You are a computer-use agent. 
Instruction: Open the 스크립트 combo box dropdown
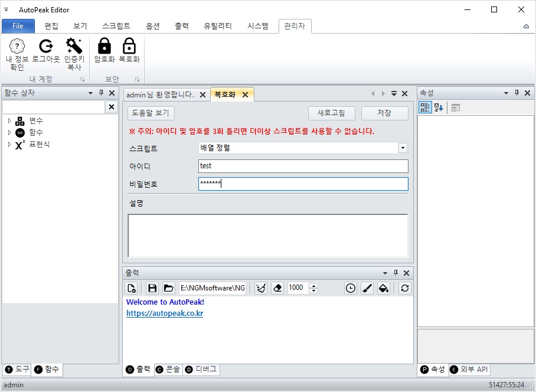pos(403,148)
